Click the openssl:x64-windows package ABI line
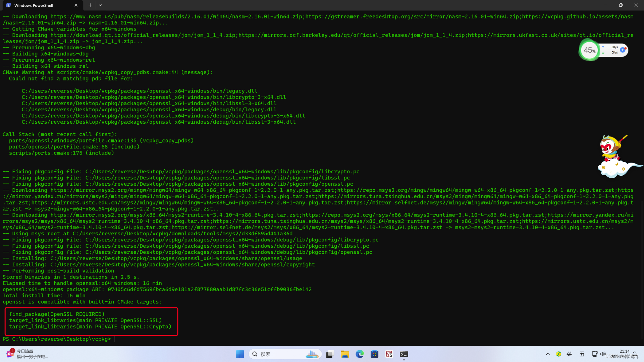The image size is (644, 362). (x=157, y=289)
